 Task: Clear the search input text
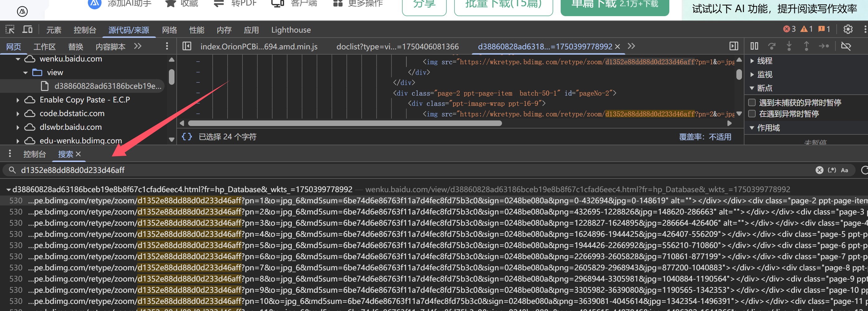(x=819, y=170)
